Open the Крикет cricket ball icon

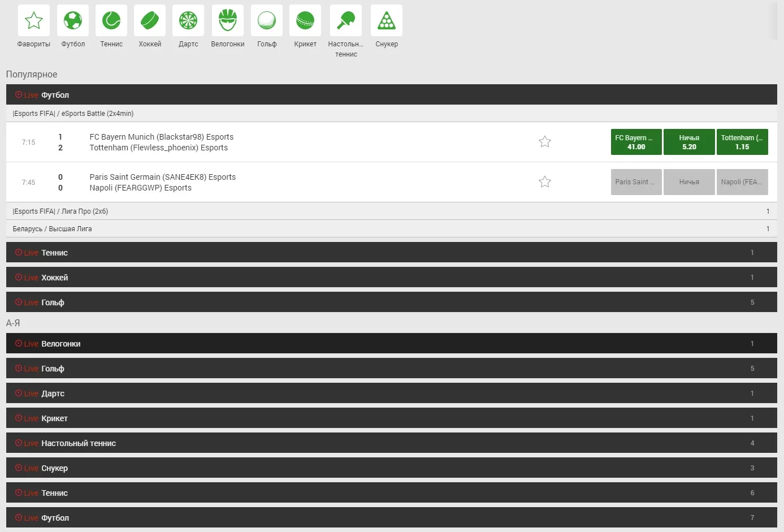coord(305,21)
